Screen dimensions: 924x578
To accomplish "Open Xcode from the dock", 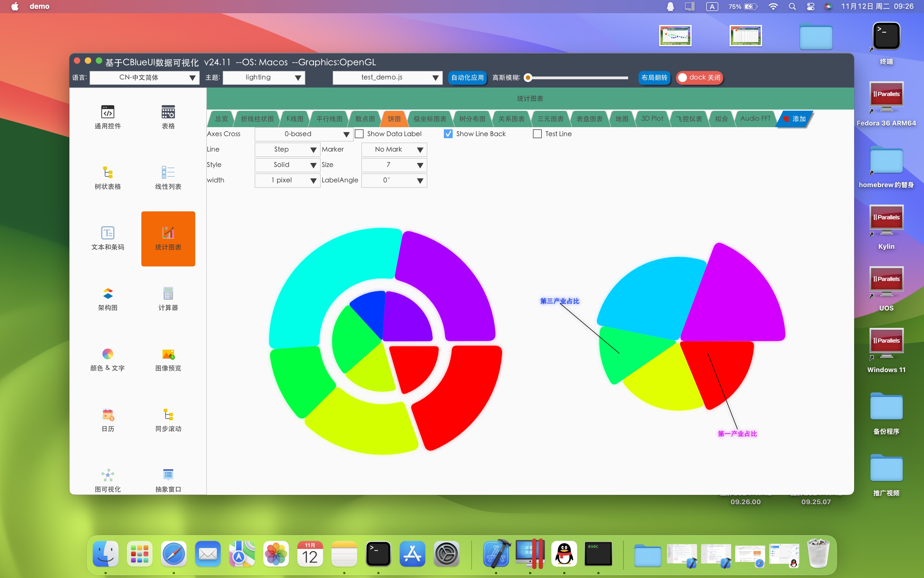I will point(496,554).
